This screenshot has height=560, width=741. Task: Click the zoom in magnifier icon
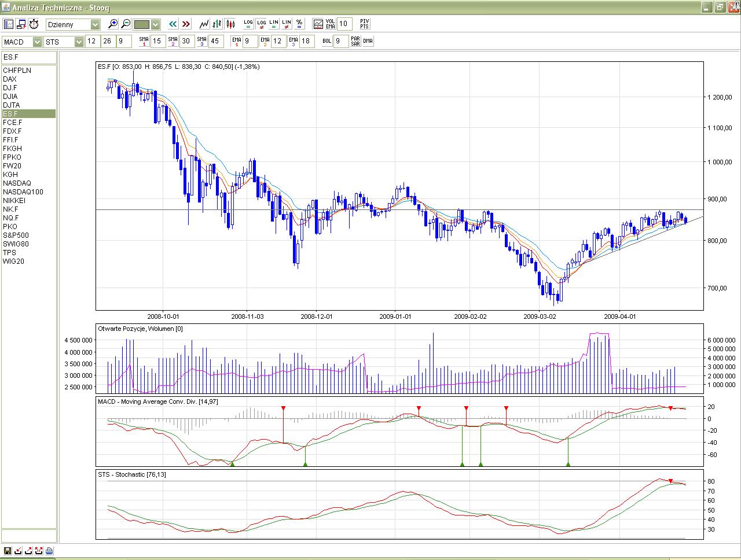113,24
